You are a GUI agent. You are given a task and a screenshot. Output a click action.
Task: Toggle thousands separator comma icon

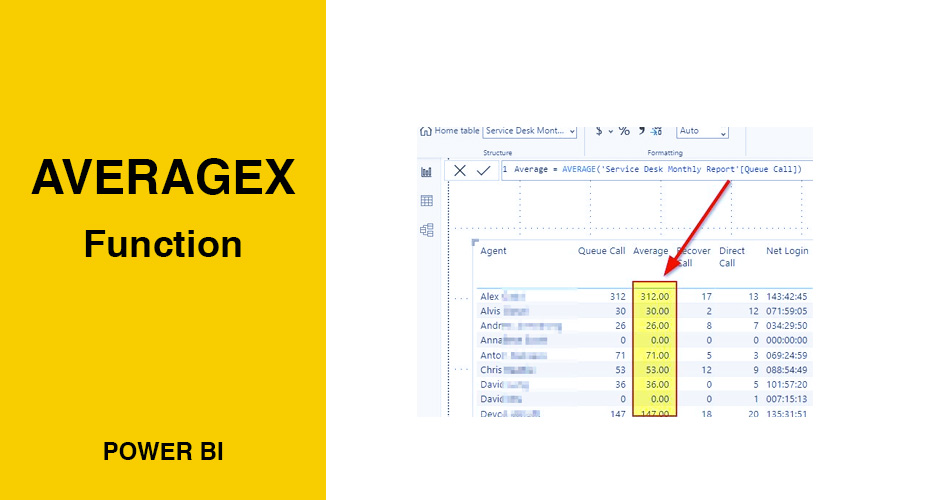coord(641,130)
